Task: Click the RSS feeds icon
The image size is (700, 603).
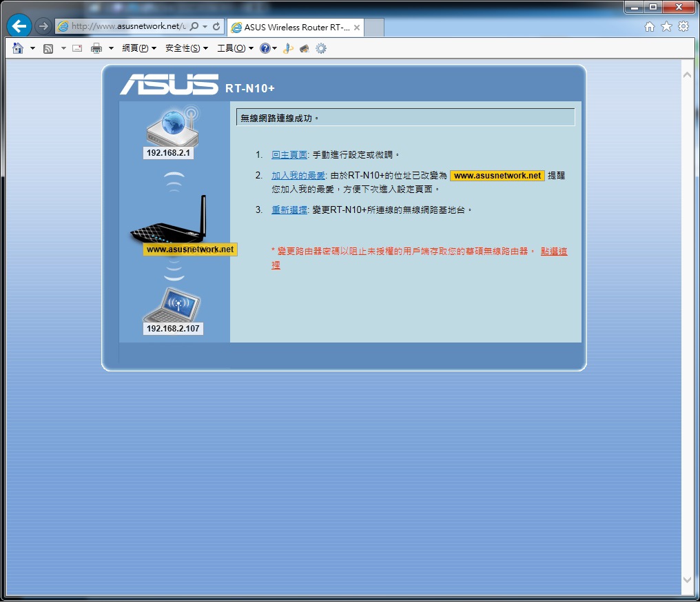Action: coord(48,49)
